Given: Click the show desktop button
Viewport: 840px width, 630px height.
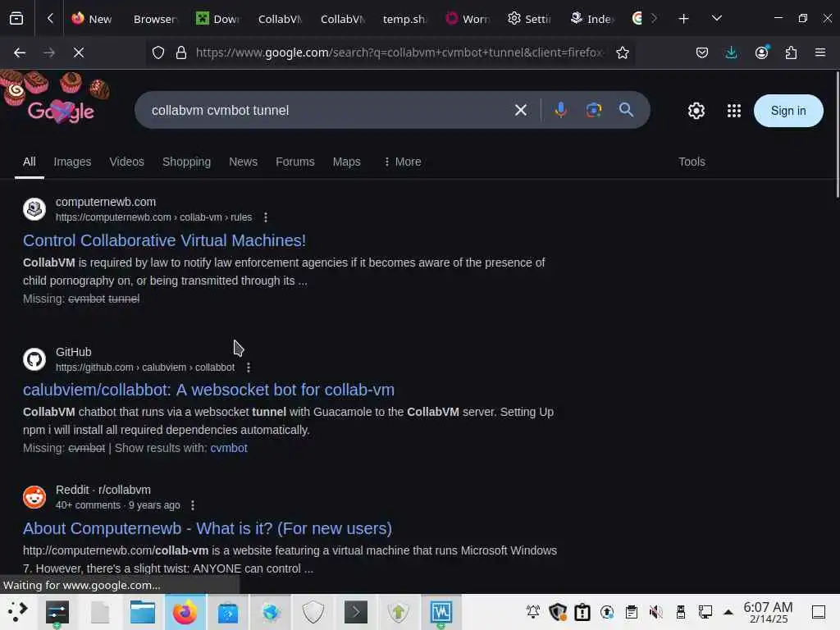Looking at the screenshot, I should [x=819, y=612].
